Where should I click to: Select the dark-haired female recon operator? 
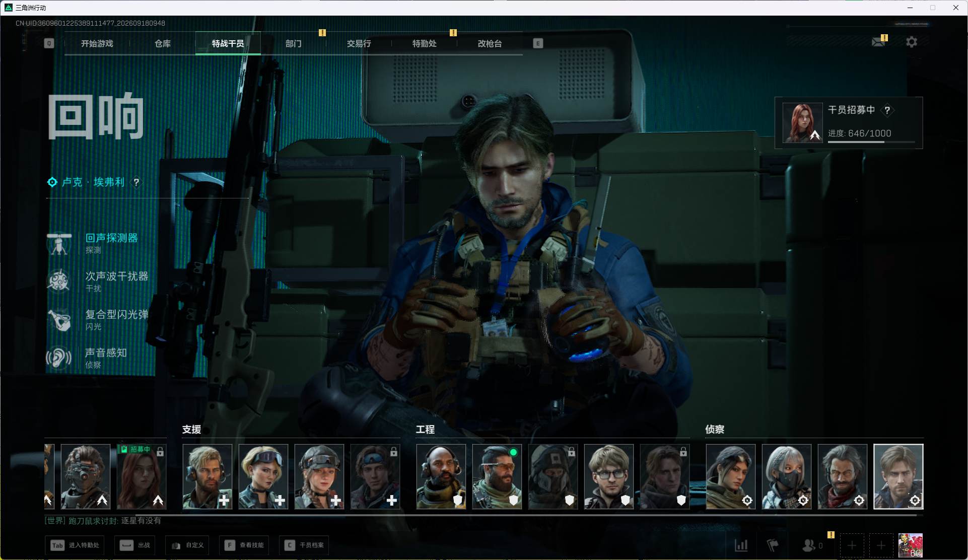point(731,476)
